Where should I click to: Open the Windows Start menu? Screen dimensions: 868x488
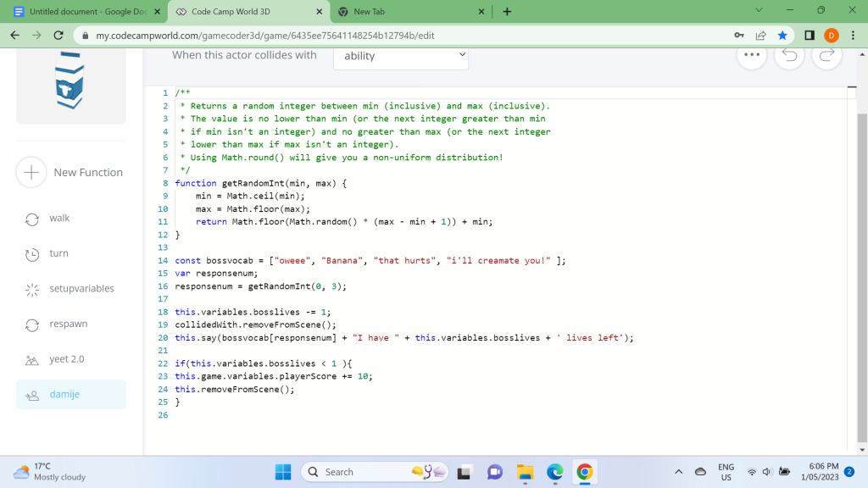(283, 472)
